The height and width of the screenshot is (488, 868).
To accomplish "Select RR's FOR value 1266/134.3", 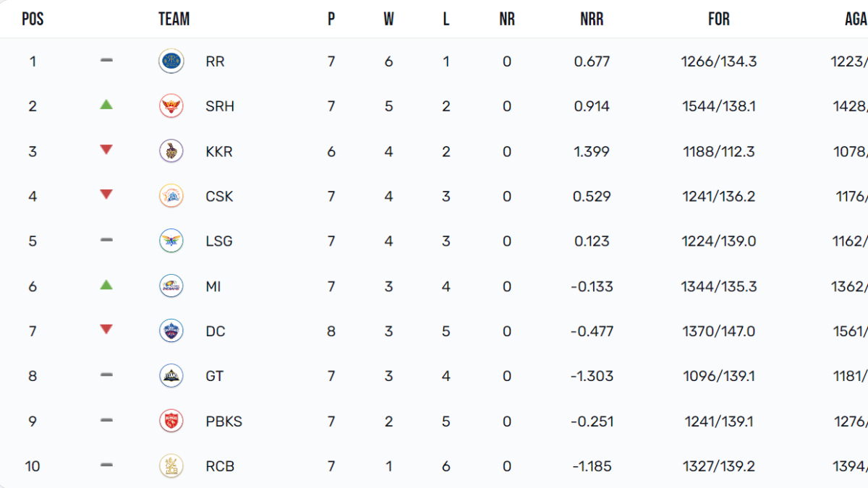I will [718, 61].
